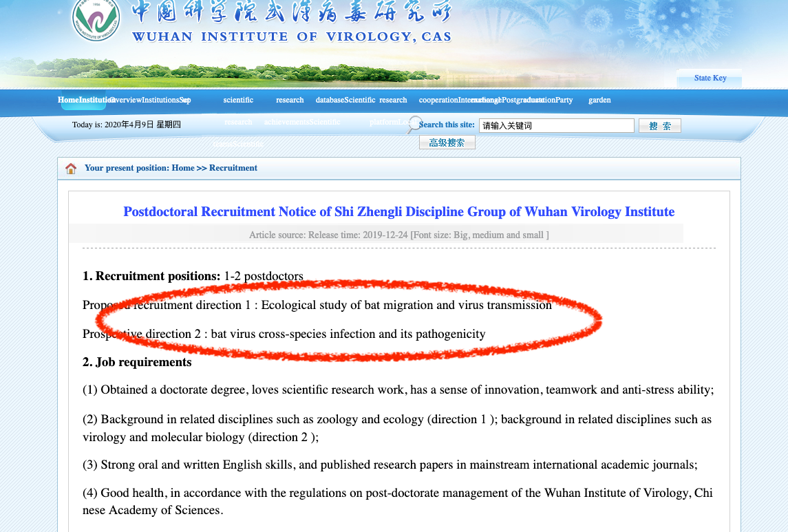
Task: Open the garden nav menu item
Action: click(x=599, y=100)
